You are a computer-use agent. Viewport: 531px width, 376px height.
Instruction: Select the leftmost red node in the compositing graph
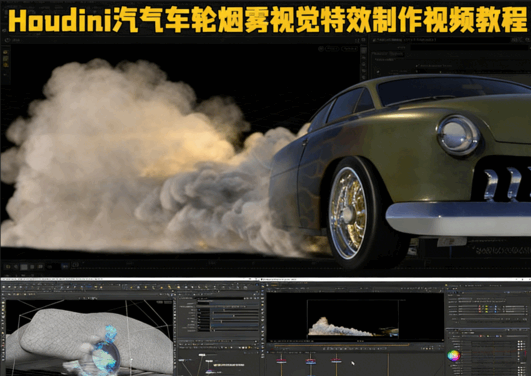(x=281, y=361)
